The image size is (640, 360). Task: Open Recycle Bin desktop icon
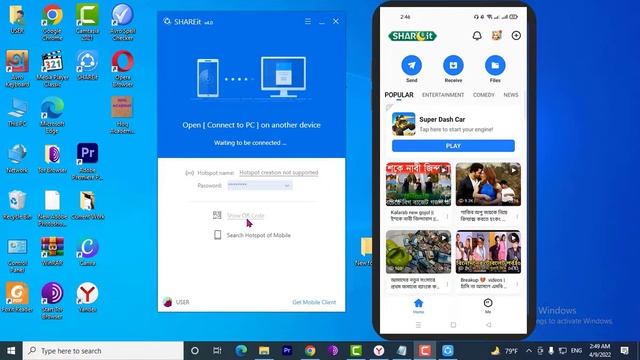(17, 205)
